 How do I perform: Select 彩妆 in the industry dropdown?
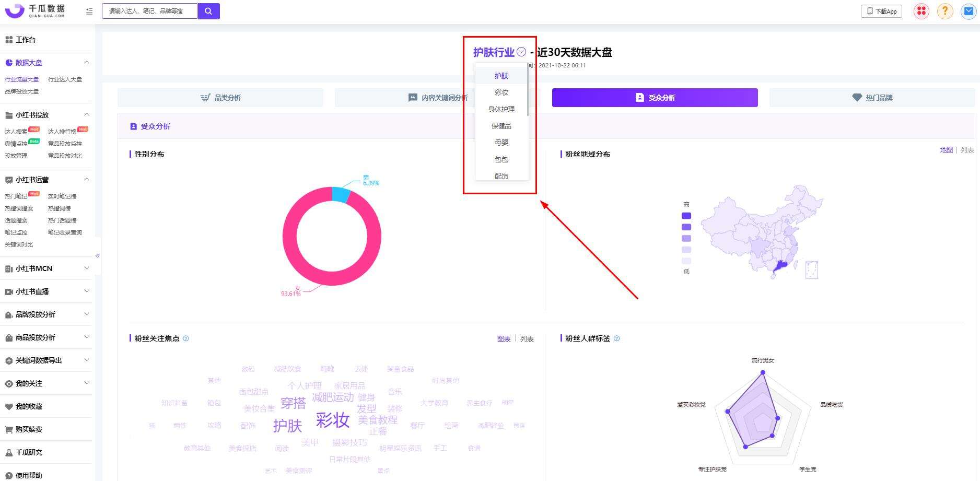pos(501,92)
